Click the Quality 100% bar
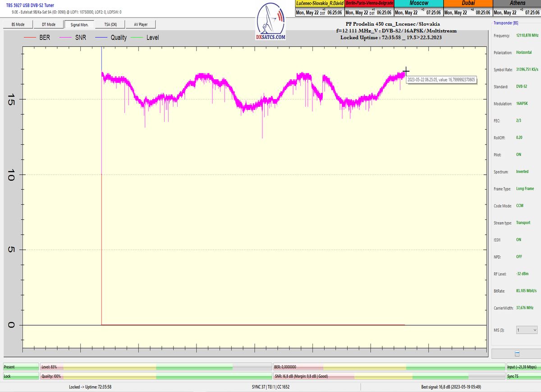Image resolution: width=541 pixels, height=392 pixels. 156,376
